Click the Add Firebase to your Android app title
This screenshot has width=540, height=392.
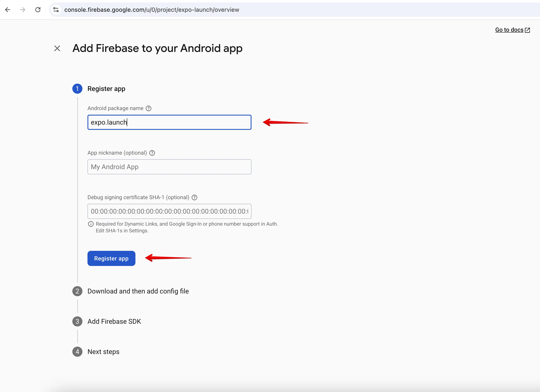click(x=157, y=48)
